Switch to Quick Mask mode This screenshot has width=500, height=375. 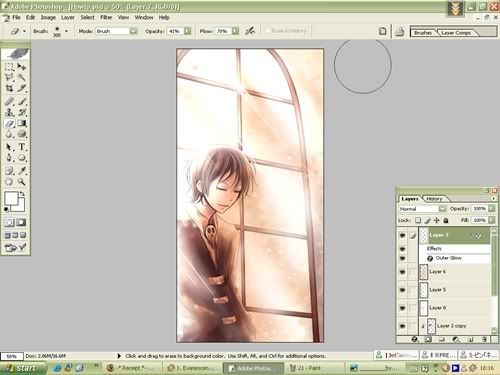21,222
